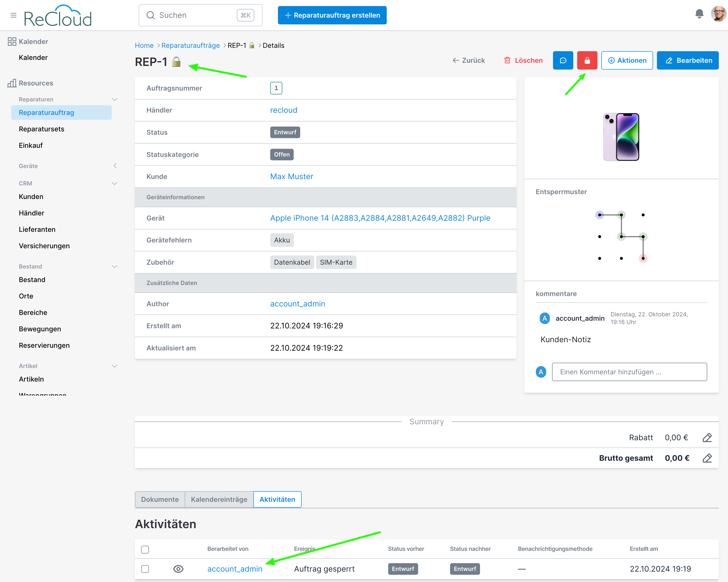The image size is (728, 582).
Task: Open the Max Muster customer link
Action: coord(291,177)
